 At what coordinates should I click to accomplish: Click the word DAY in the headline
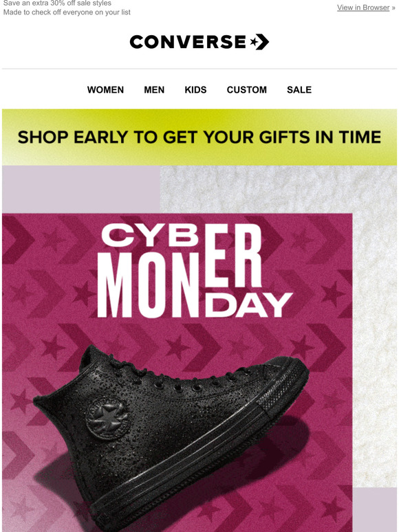248,305
